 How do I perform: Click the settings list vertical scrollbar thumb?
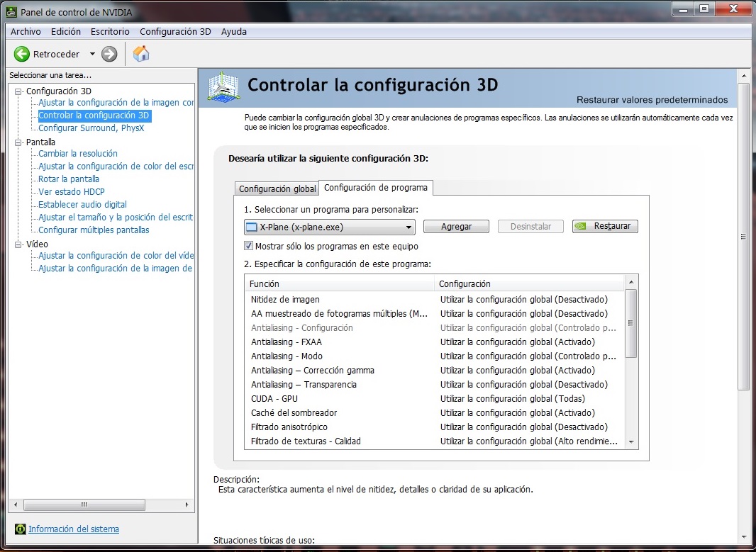630,323
